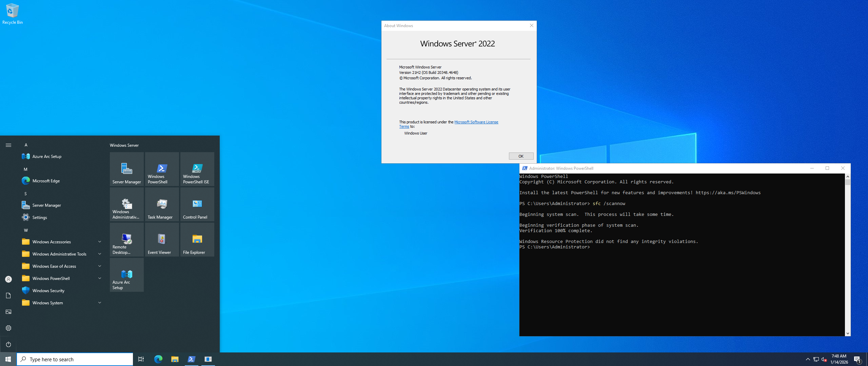
Task: Open the Microsoft Software License Terms link
Action: pos(476,122)
